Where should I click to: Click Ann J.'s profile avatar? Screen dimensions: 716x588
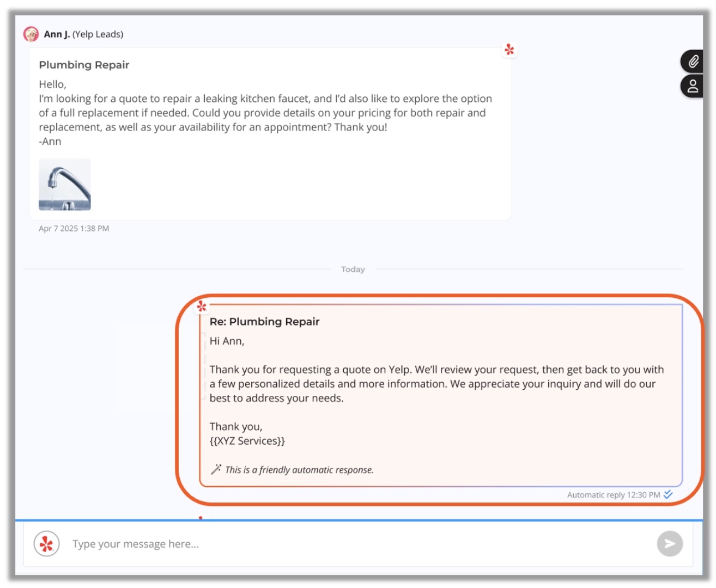[x=31, y=34]
